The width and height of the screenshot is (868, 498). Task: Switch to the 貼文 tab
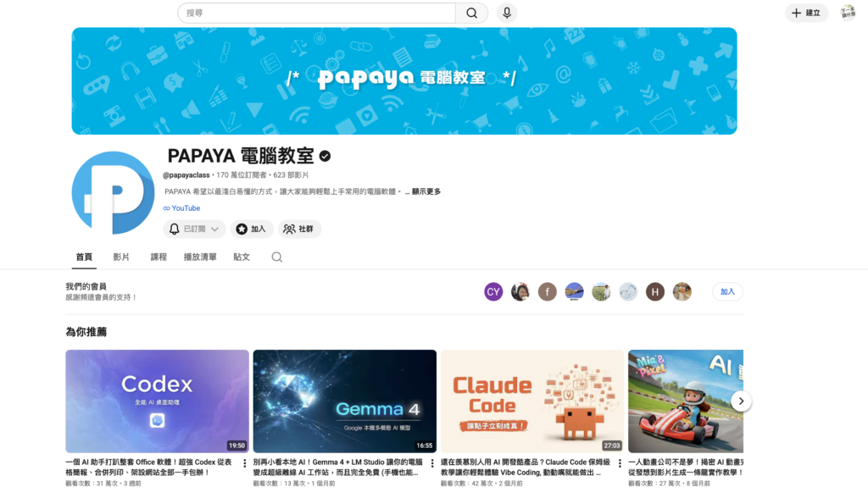[242, 257]
